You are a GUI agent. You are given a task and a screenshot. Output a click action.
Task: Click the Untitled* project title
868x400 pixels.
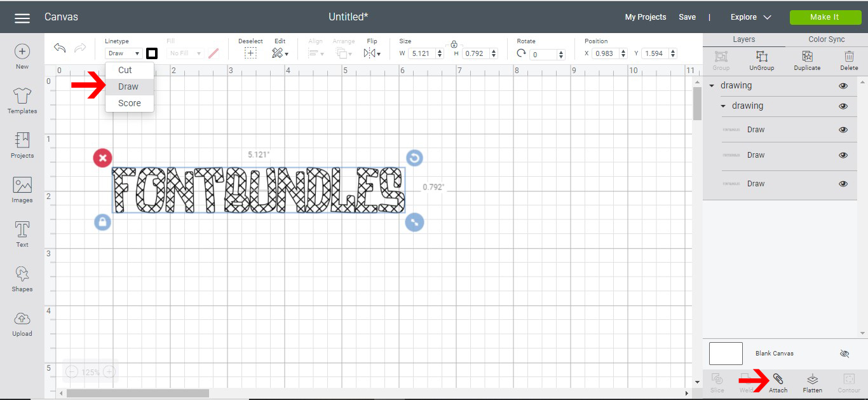348,17
